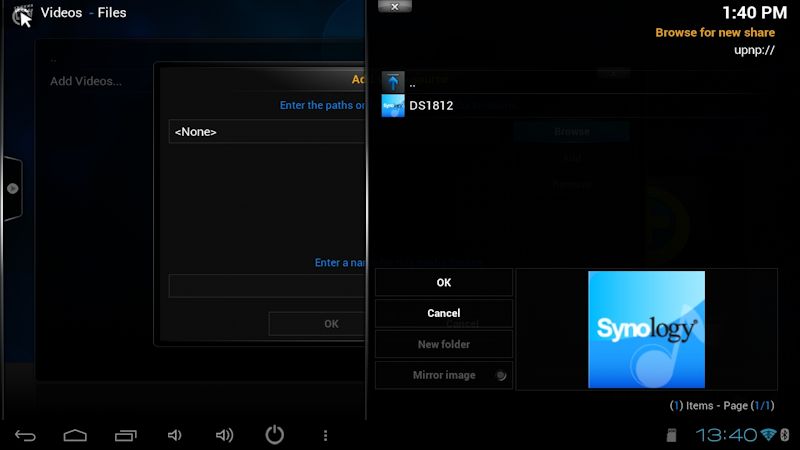Close the browse dialog with the X
Image resolution: width=800 pixels, height=450 pixels.
click(x=394, y=6)
